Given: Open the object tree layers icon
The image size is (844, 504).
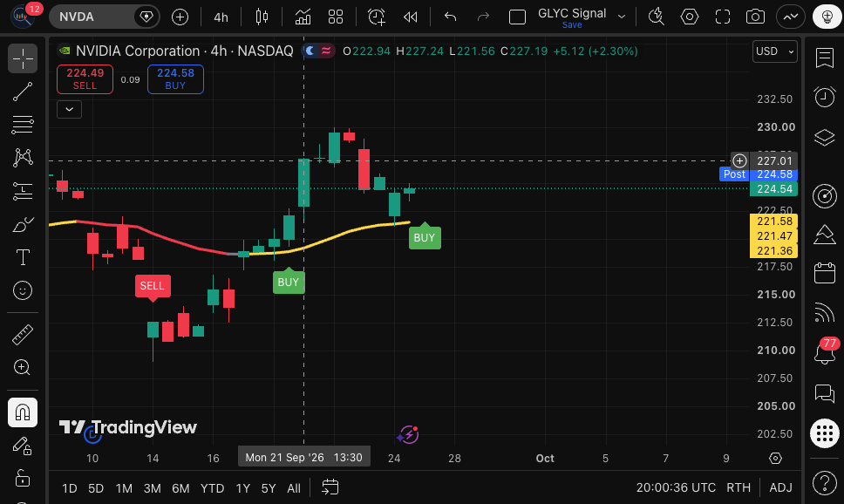Looking at the screenshot, I should point(825,137).
